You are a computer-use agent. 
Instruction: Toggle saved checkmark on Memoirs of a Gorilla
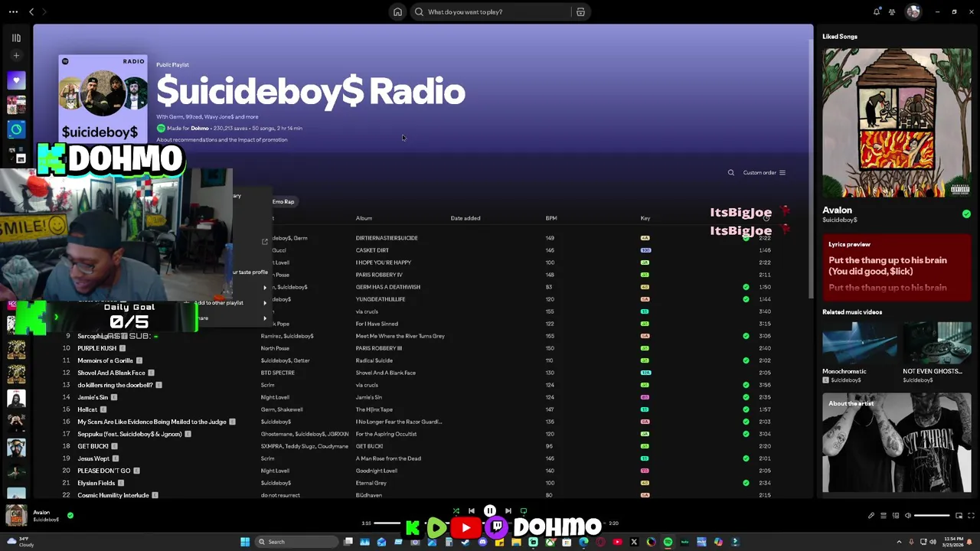click(x=746, y=360)
